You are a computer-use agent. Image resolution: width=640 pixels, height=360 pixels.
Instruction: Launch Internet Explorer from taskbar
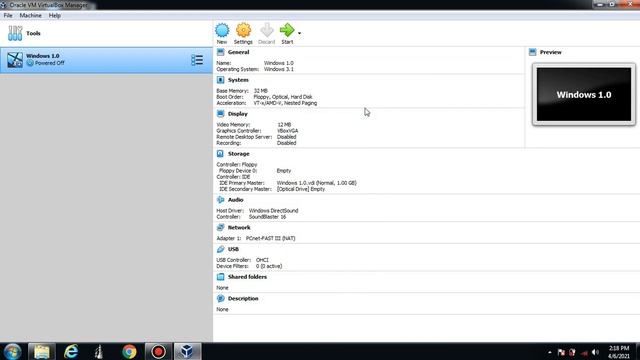point(71,351)
